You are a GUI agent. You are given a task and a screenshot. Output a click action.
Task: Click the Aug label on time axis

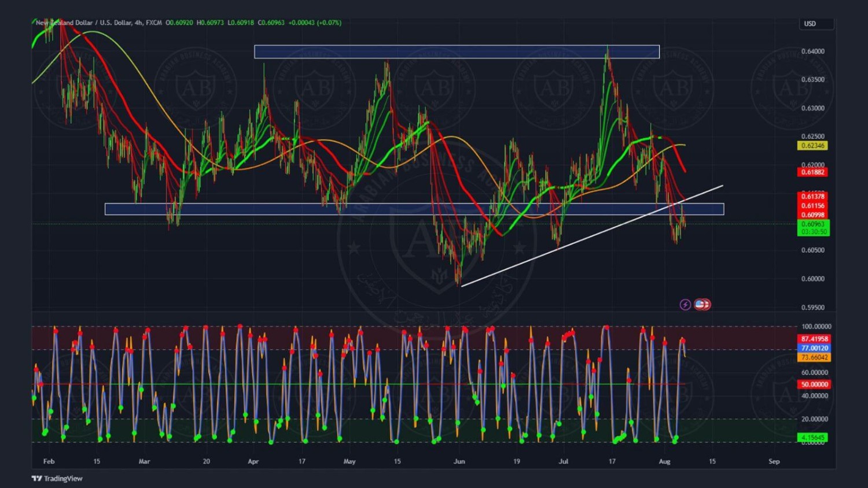(664, 461)
